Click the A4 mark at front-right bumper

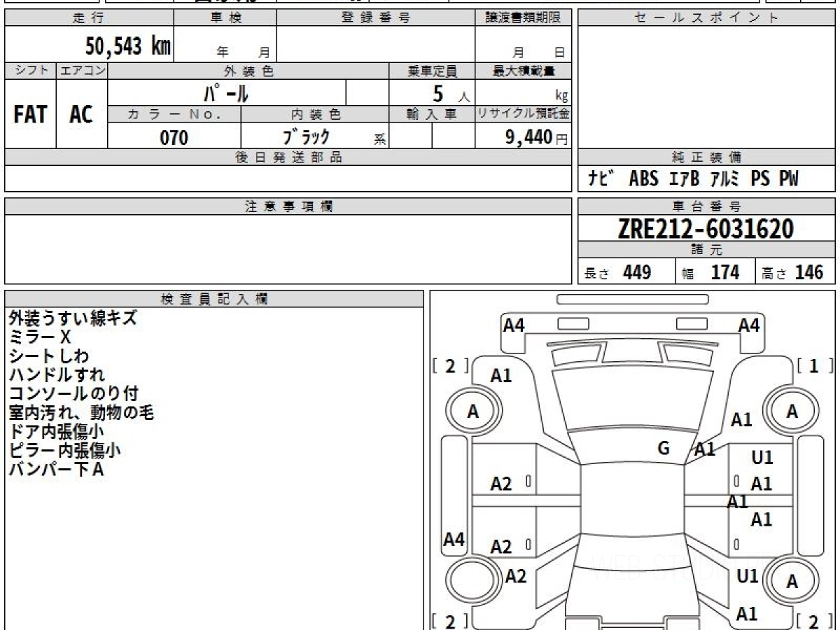pyautogui.click(x=749, y=325)
